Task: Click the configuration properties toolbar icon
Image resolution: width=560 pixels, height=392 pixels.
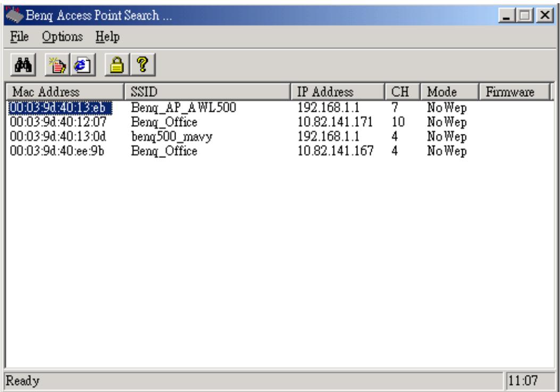Action: (x=57, y=65)
